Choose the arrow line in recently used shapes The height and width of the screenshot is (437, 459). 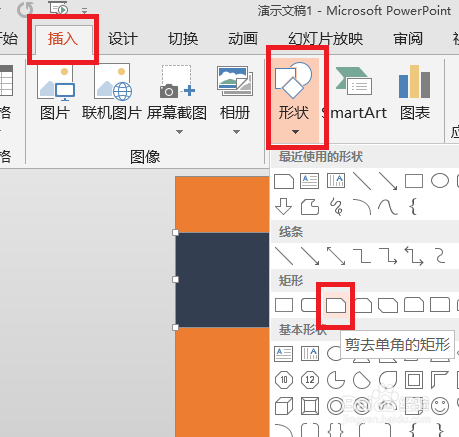pos(388,181)
